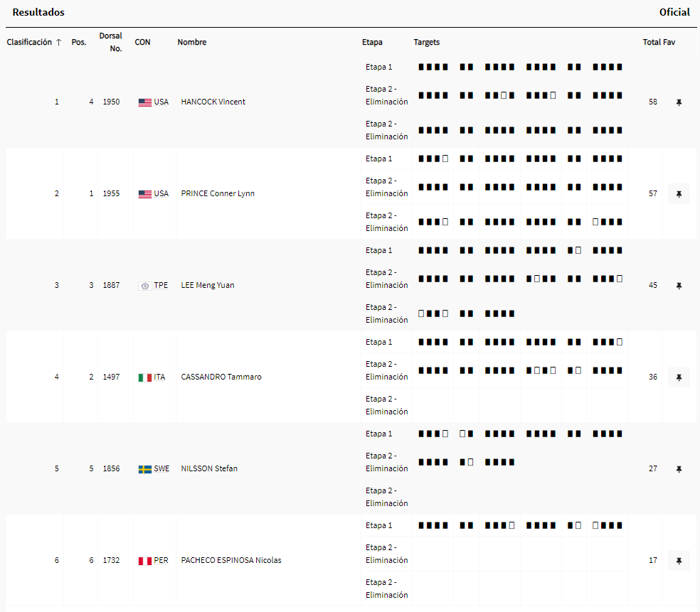Pin PACHECO ESPINOSA Nicolas row
700x612 pixels.
coord(679,561)
